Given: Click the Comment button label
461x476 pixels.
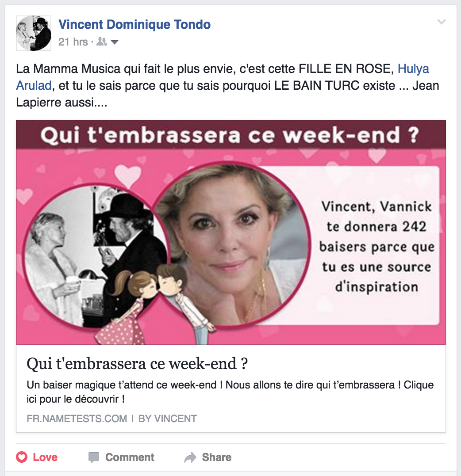Looking at the screenshot, I should point(130,457).
